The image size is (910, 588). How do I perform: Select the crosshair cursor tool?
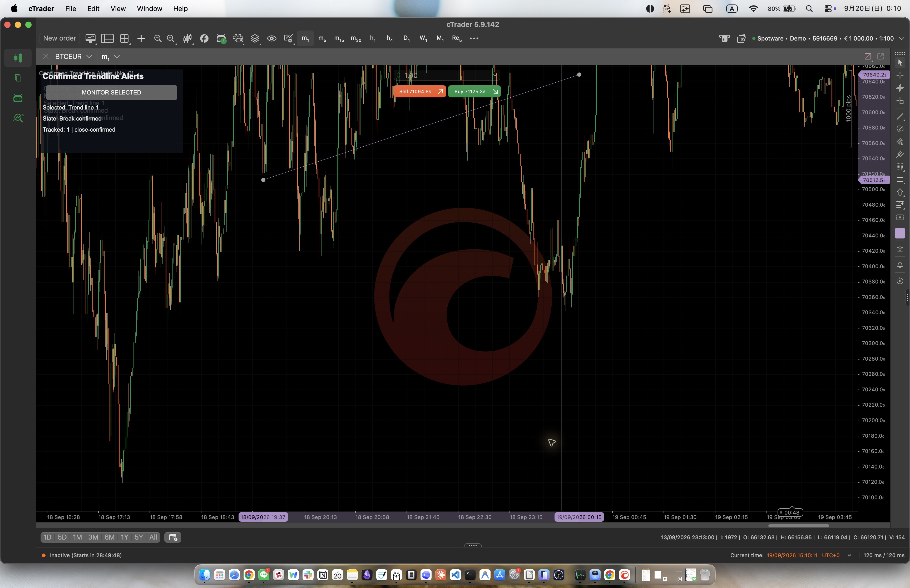(900, 75)
